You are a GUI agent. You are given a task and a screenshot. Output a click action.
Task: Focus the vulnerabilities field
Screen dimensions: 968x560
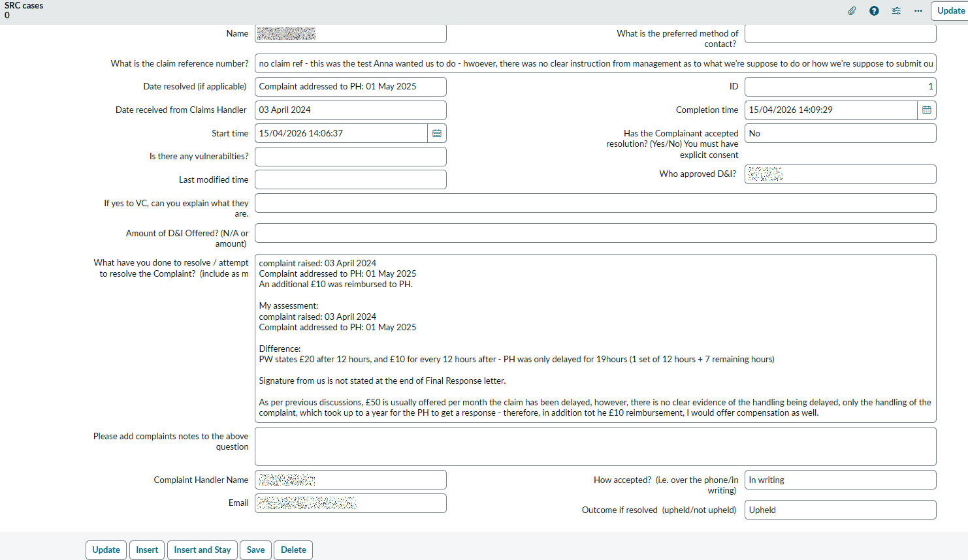click(351, 157)
